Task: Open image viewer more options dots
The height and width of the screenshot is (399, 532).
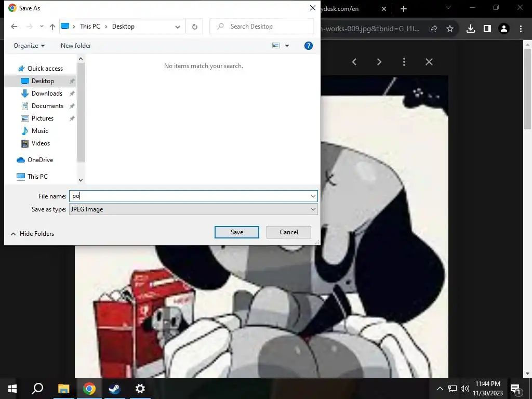Action: tap(404, 62)
